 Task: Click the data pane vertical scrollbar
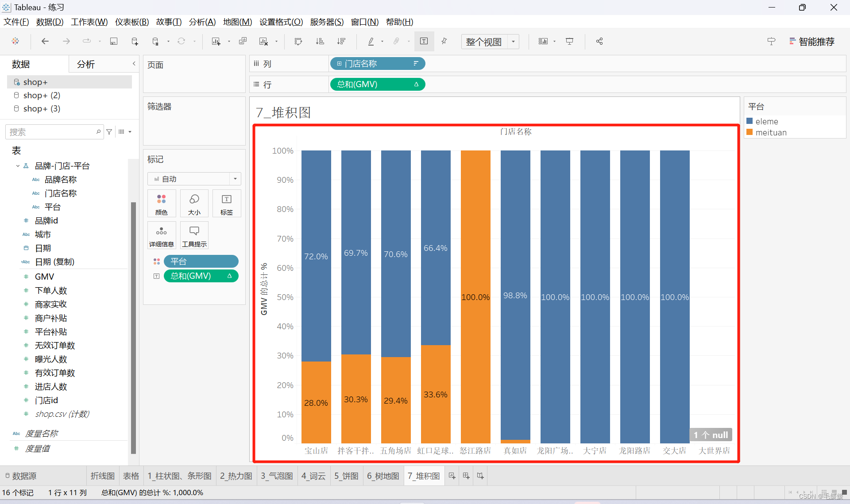coord(133,327)
